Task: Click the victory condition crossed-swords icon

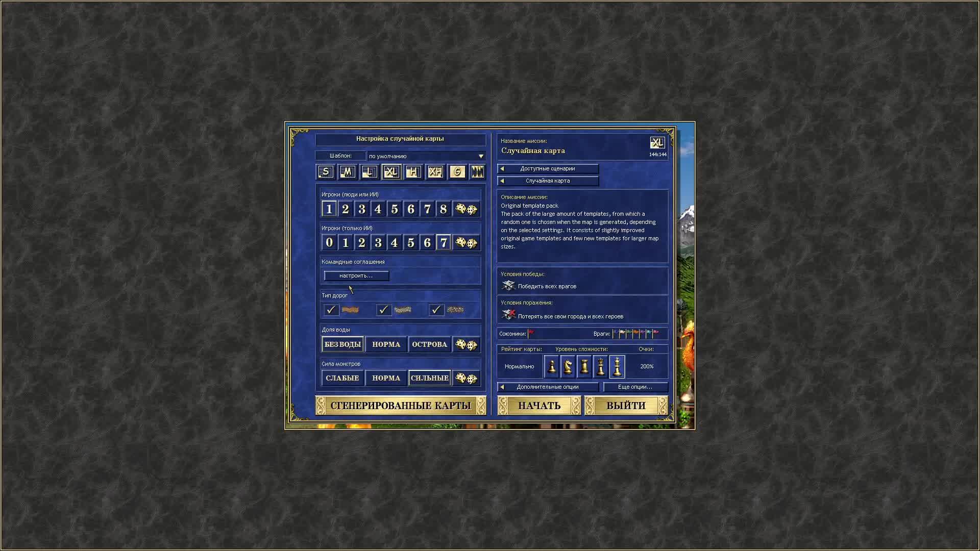Action: [508, 286]
